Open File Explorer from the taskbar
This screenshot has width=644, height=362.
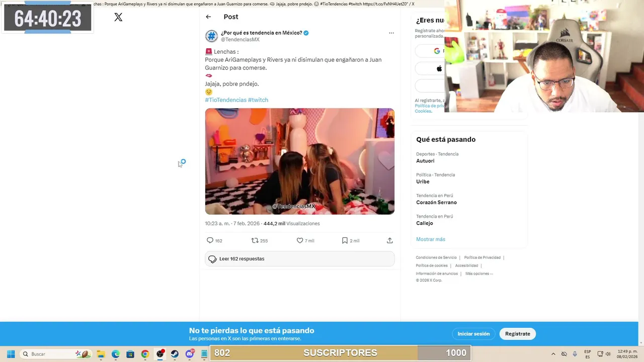tap(101, 354)
